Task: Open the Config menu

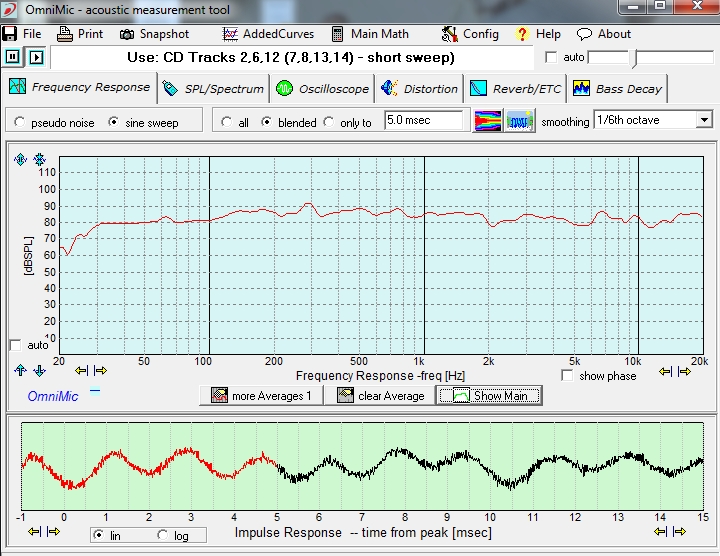Action: pos(470,34)
